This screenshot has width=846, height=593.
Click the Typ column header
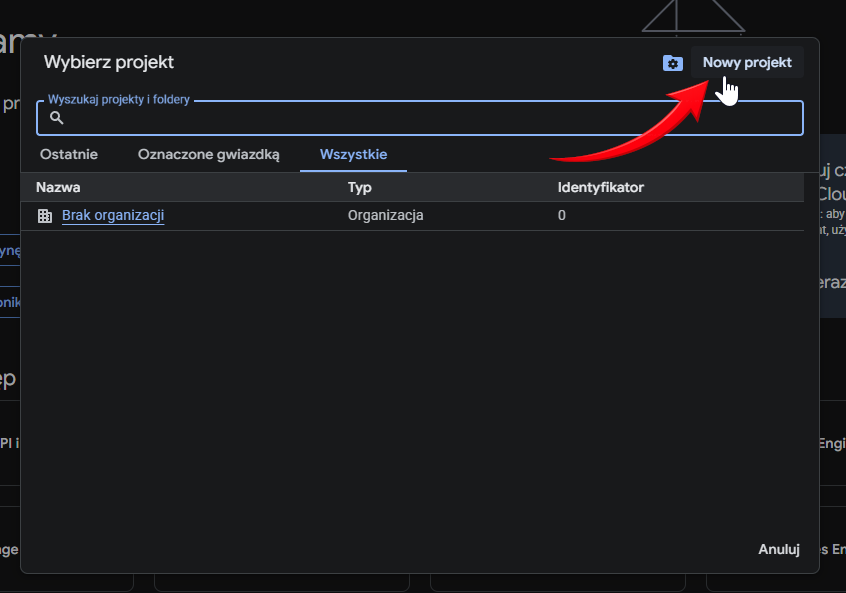[359, 187]
